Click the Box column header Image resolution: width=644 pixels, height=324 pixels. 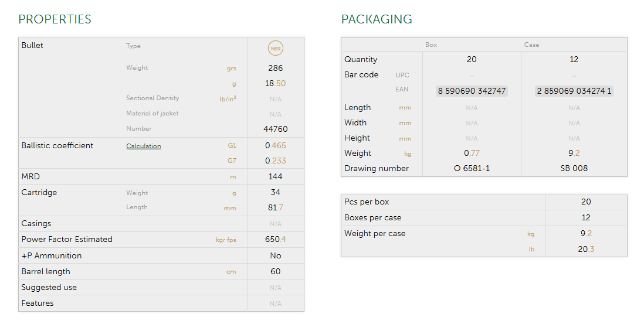click(x=431, y=45)
